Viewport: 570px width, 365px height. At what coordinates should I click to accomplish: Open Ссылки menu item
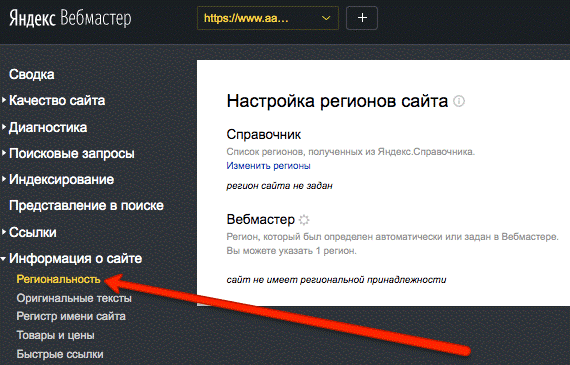click(33, 232)
